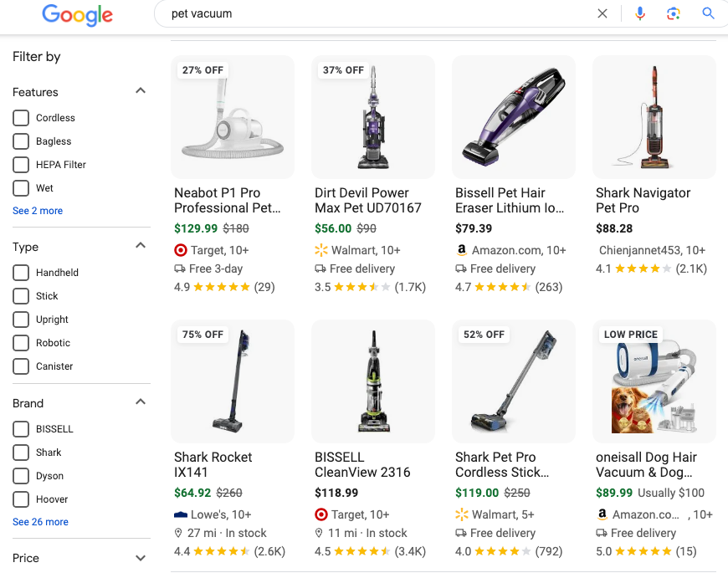The image size is (728, 573).
Task: Click the BISSELL brand checkbox label
Action: click(x=54, y=429)
